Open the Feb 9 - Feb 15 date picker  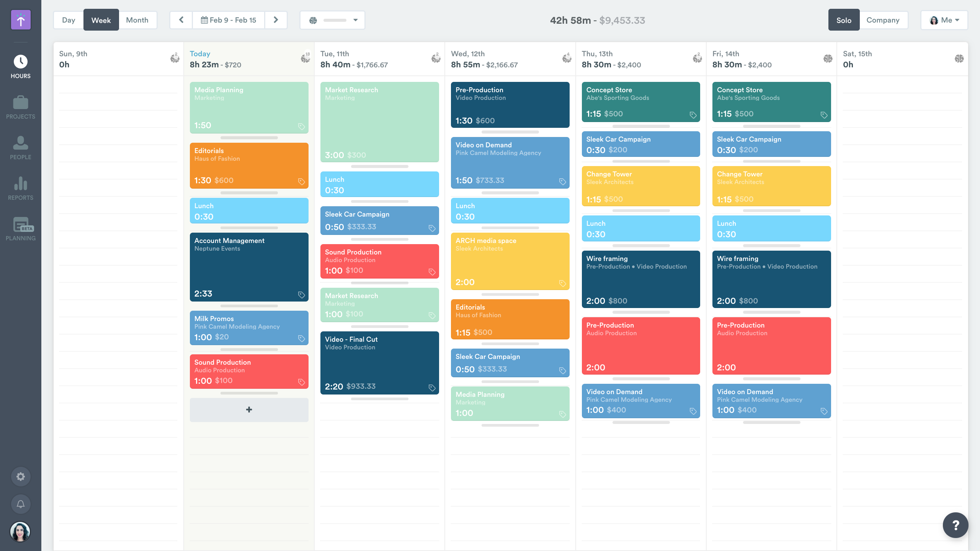pos(229,20)
